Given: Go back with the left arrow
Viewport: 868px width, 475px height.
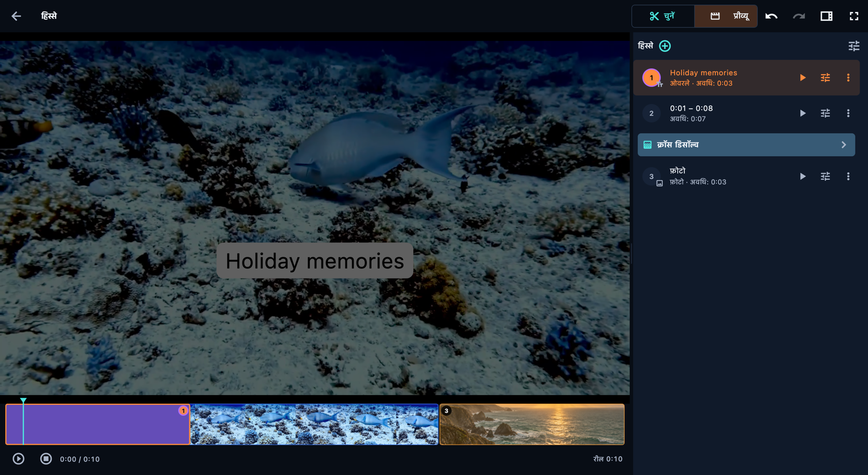Looking at the screenshot, I should (x=16, y=16).
